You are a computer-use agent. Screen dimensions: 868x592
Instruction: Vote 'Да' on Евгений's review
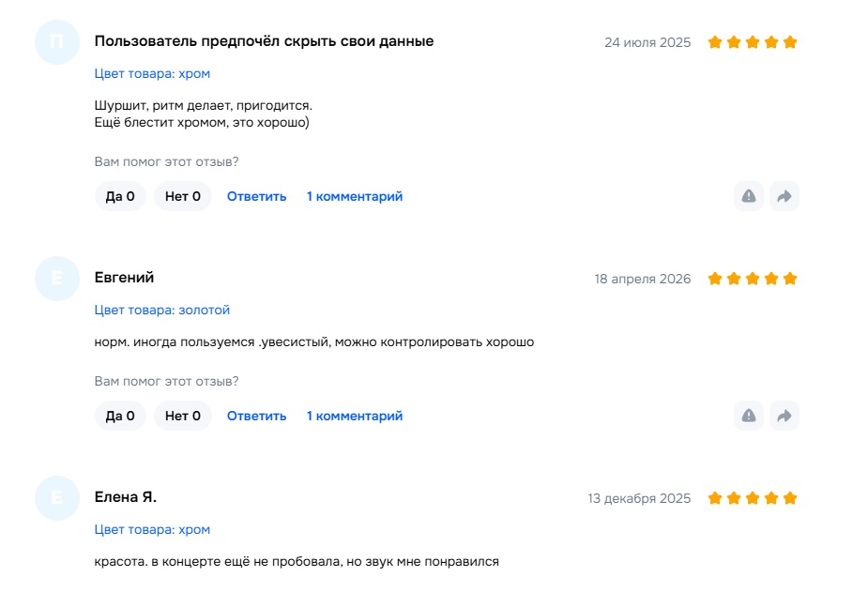(x=120, y=416)
